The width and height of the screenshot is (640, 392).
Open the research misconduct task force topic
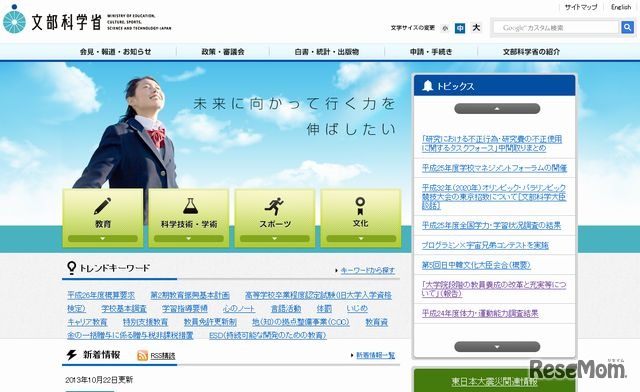(x=492, y=143)
